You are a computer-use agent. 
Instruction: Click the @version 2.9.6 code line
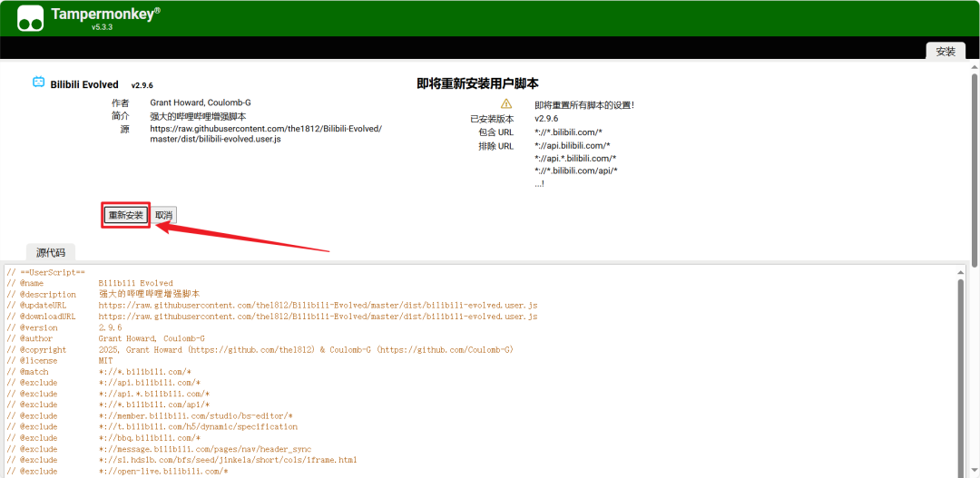click(64, 327)
